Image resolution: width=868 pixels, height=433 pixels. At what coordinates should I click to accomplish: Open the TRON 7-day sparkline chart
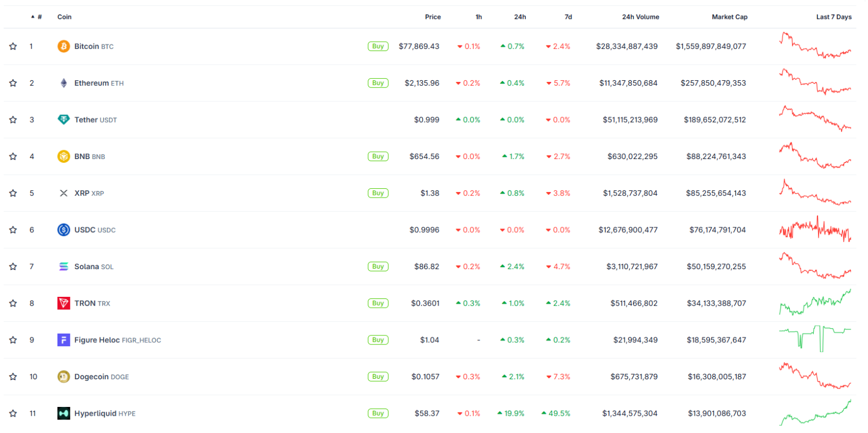(815, 302)
